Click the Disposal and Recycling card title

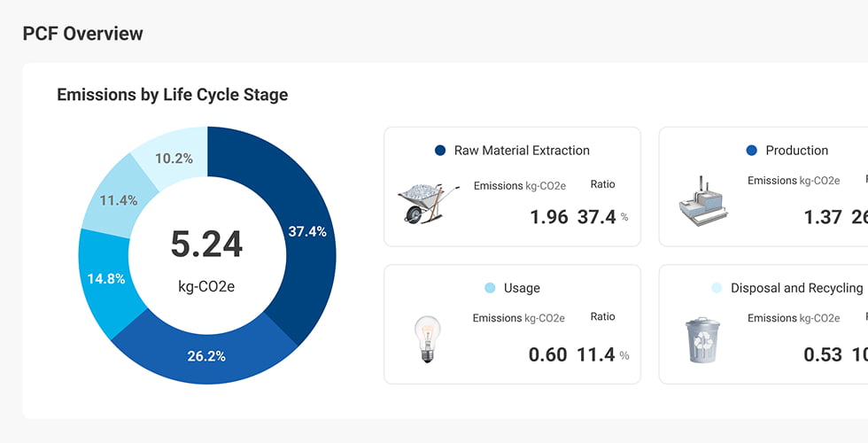tap(796, 288)
